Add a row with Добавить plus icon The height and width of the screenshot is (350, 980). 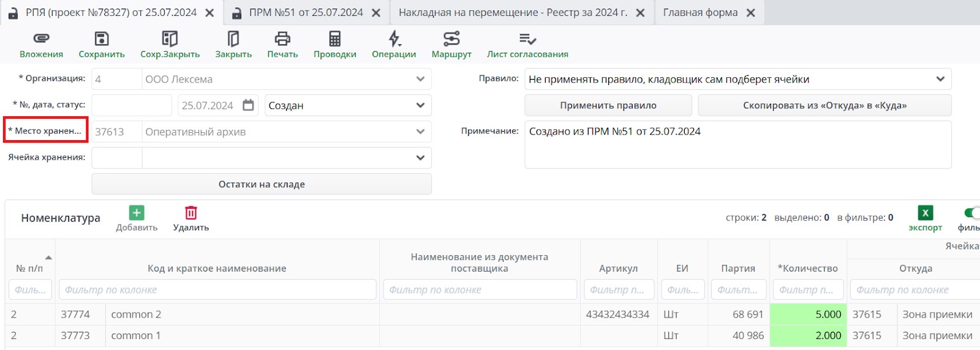coord(137,213)
